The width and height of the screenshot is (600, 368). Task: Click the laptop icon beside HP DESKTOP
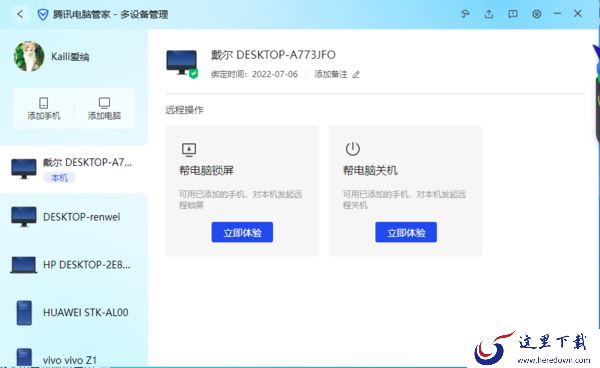tap(24, 265)
